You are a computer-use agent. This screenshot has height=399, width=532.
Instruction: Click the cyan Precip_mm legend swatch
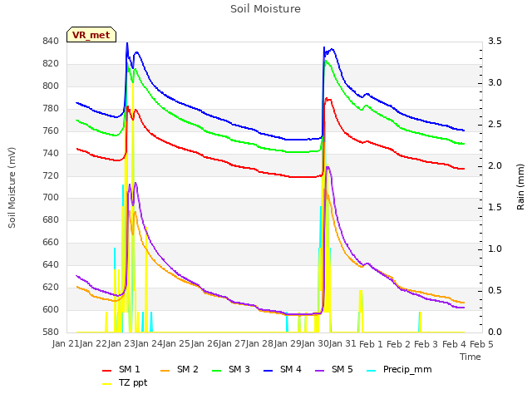coord(372,371)
